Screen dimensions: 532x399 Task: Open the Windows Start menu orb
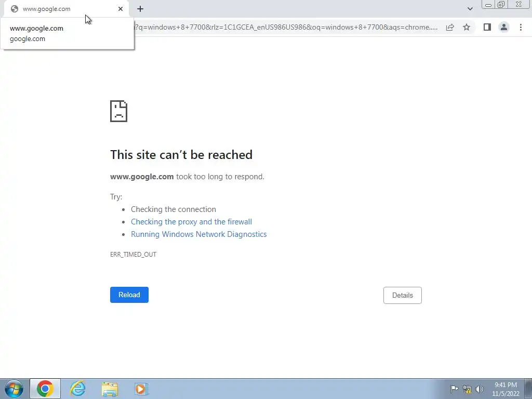[x=14, y=389]
